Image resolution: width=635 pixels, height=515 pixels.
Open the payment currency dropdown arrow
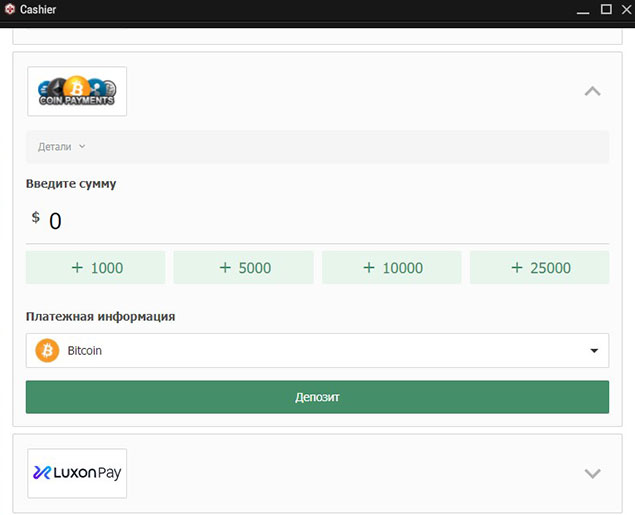point(594,351)
